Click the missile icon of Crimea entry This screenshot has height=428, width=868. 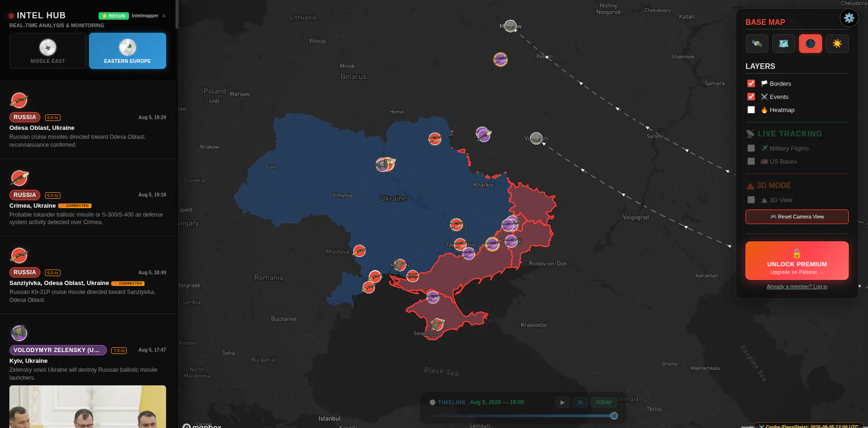click(x=19, y=178)
